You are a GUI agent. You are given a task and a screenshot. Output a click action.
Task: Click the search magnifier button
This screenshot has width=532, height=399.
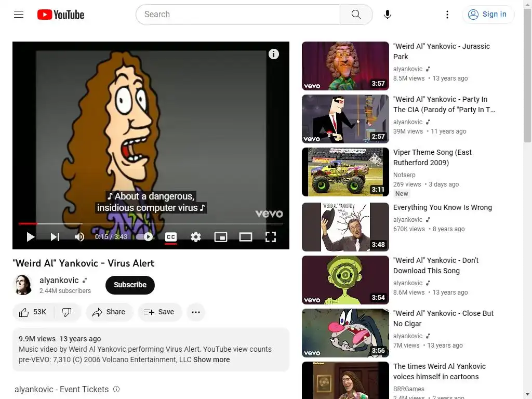(356, 14)
